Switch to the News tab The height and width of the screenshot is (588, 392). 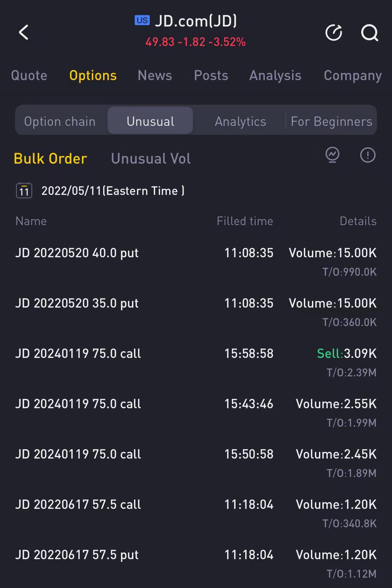(x=155, y=75)
